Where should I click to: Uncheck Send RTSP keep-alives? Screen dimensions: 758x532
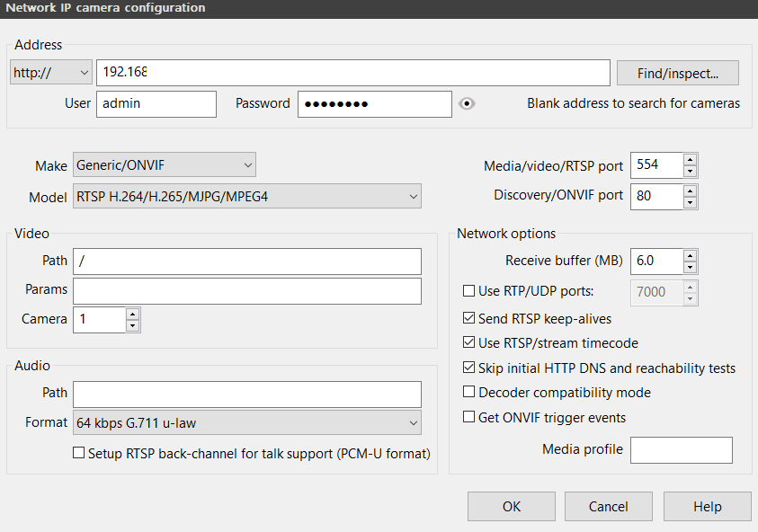pos(468,318)
